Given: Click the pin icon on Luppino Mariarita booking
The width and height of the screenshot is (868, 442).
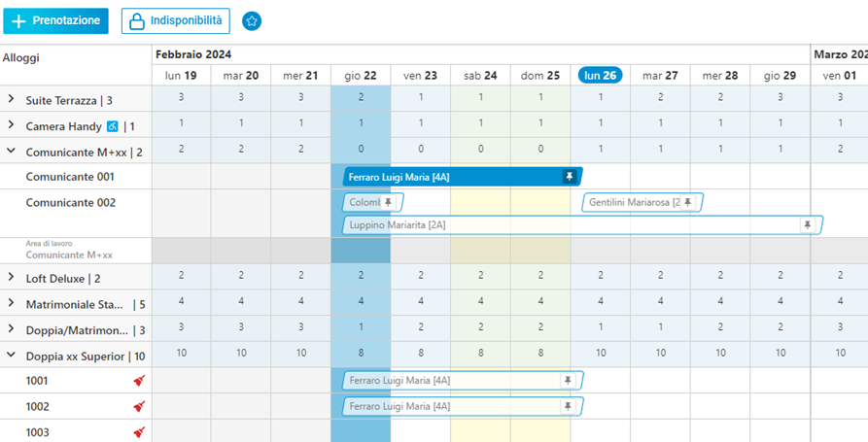Looking at the screenshot, I should pyautogui.click(x=808, y=224).
